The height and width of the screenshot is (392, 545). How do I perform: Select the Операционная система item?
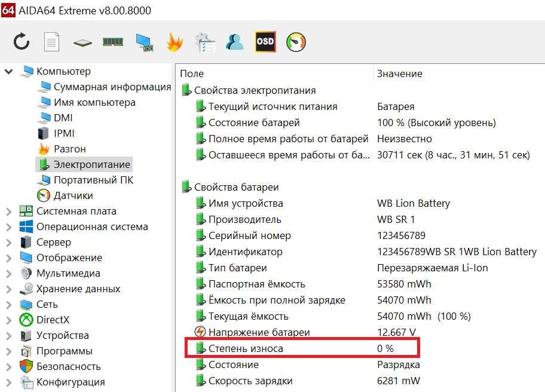pos(84,227)
